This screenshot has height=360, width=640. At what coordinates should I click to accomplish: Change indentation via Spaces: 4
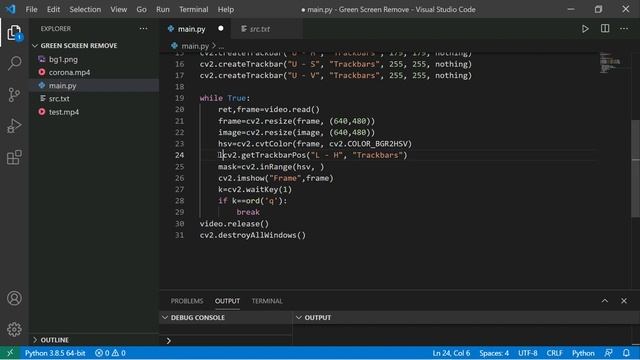494,353
